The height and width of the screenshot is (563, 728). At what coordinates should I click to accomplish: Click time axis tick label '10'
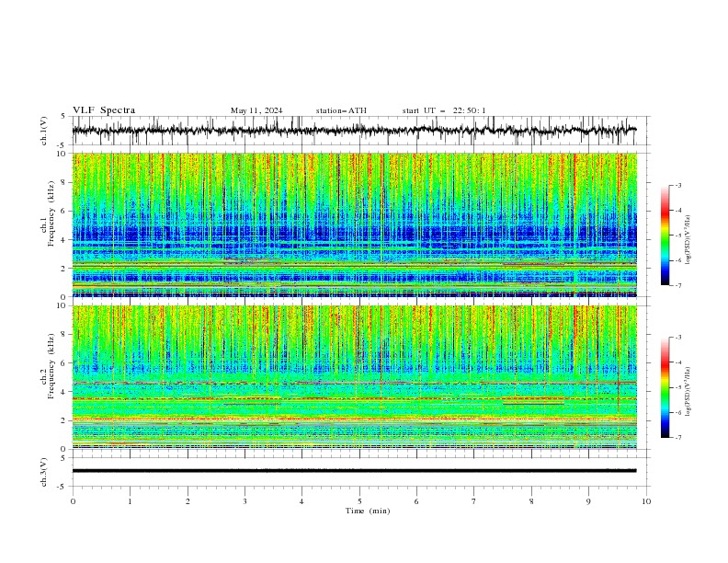(646, 501)
